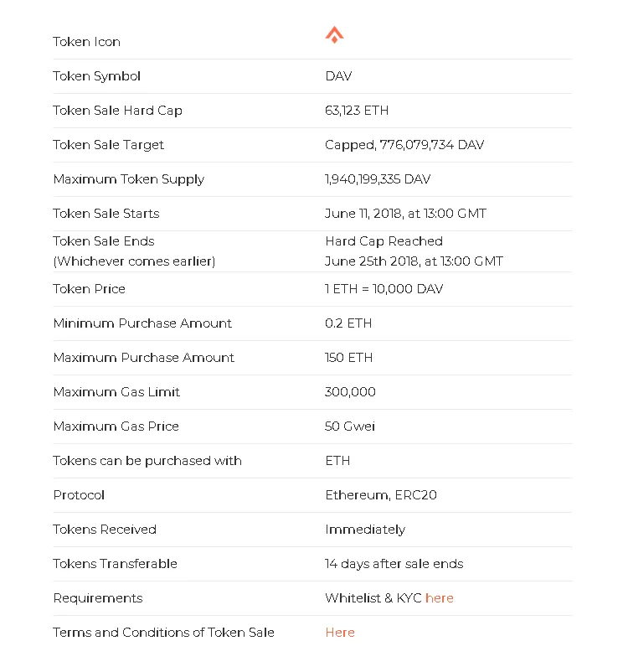Select the 1 ETH = 10,000 DAV price
The width and height of the screenshot is (623, 672).
click(x=384, y=288)
